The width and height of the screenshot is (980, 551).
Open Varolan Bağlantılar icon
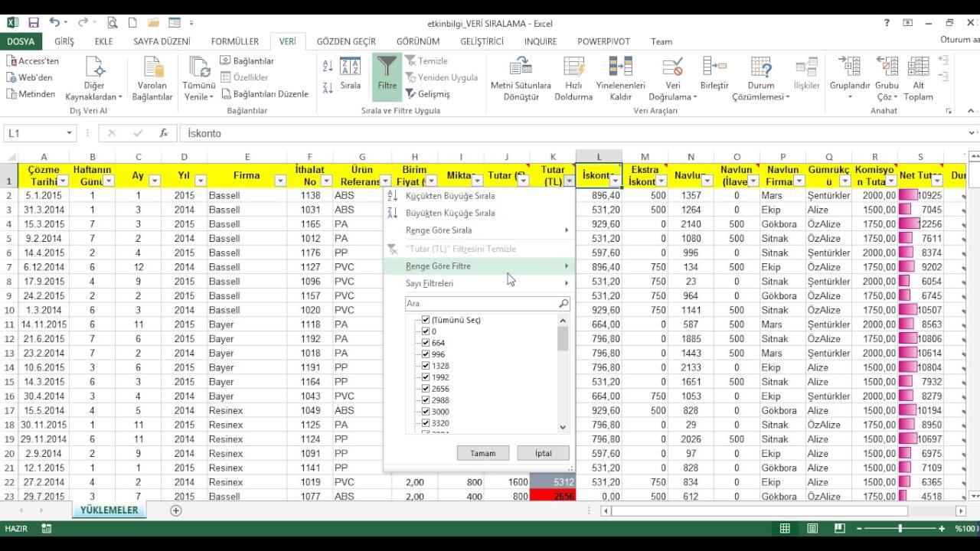coord(152,67)
